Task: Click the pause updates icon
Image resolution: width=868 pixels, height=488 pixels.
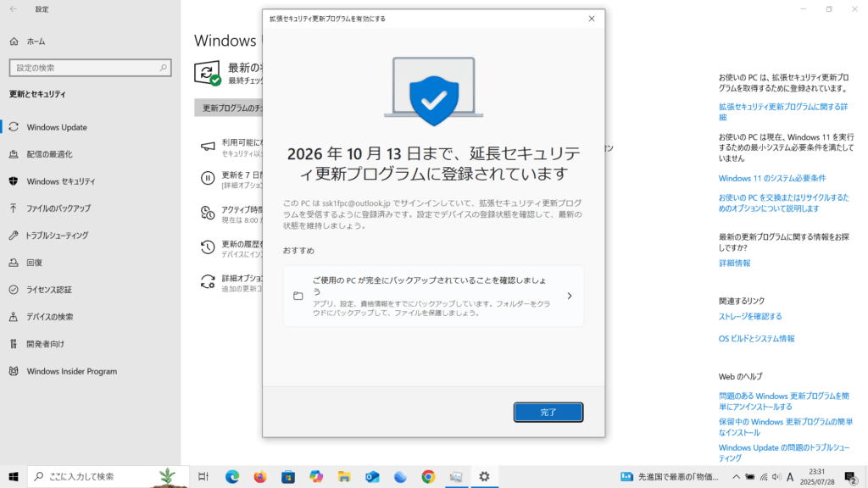Action: tap(208, 178)
